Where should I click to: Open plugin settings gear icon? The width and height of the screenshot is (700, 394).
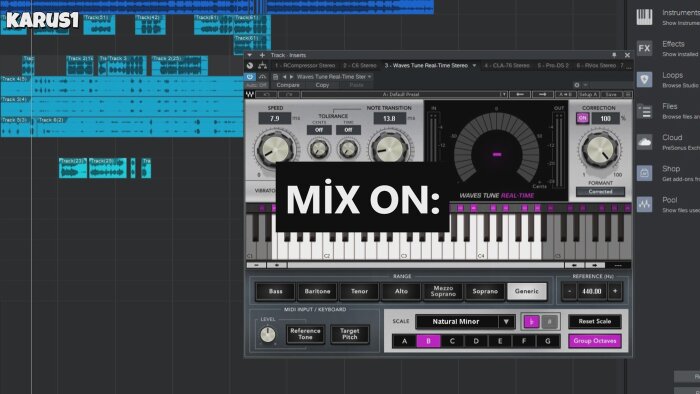tap(577, 85)
